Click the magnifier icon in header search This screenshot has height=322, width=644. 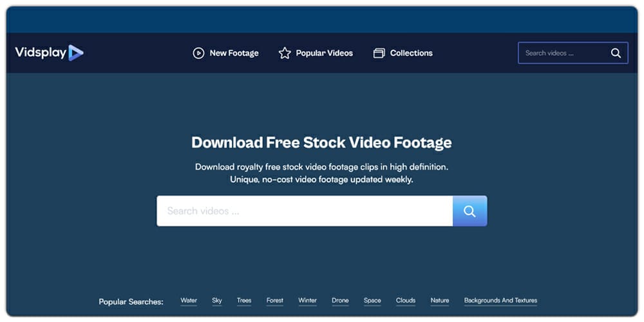[x=616, y=53]
